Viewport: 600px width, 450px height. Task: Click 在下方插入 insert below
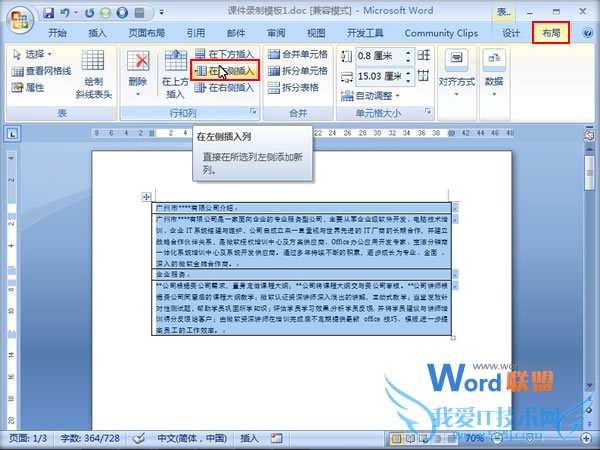coord(224,54)
